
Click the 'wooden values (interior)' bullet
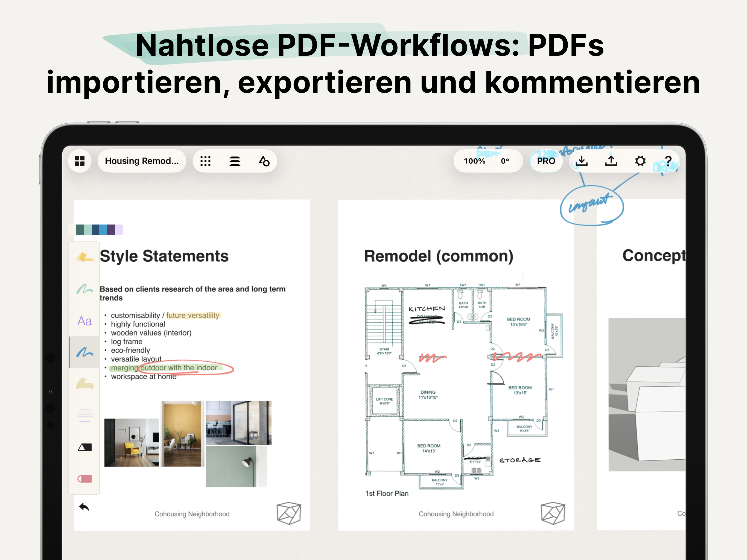pyautogui.click(x=151, y=333)
